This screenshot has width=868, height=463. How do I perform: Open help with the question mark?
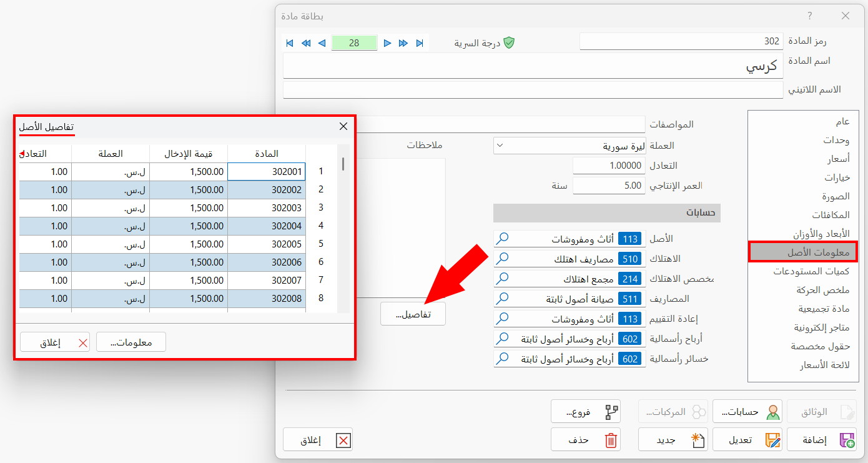[x=809, y=16]
